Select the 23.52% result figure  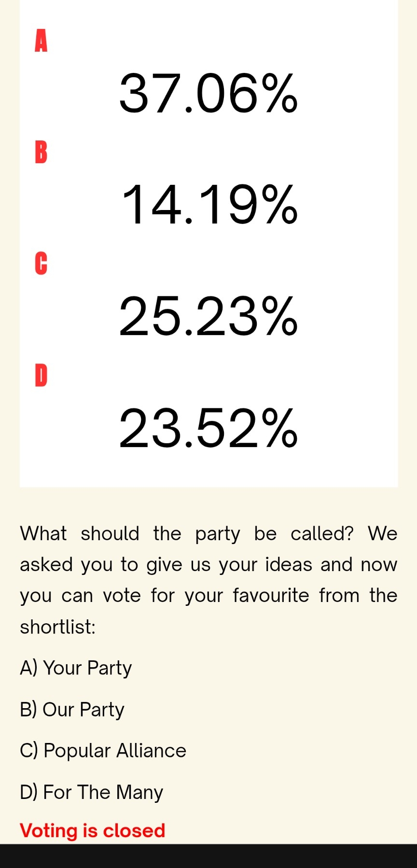pyautogui.click(x=208, y=428)
